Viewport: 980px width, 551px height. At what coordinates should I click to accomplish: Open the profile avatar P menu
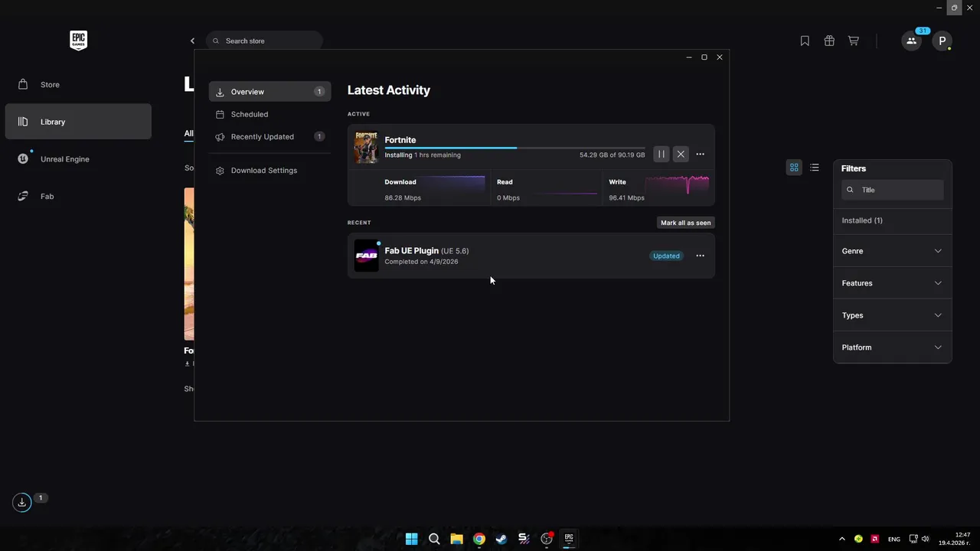point(942,41)
